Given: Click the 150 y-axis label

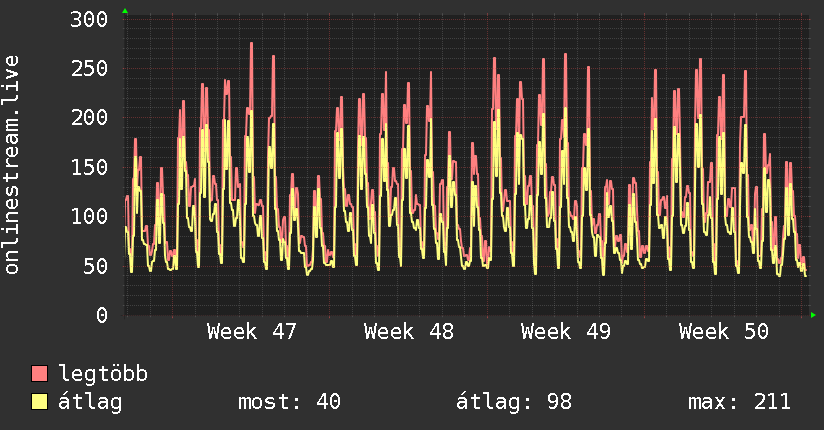Looking at the screenshot, I should click(89, 167).
